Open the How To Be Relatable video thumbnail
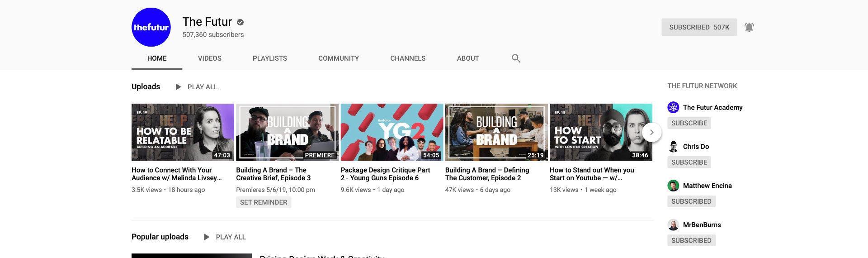This screenshot has width=868, height=258. click(183, 132)
